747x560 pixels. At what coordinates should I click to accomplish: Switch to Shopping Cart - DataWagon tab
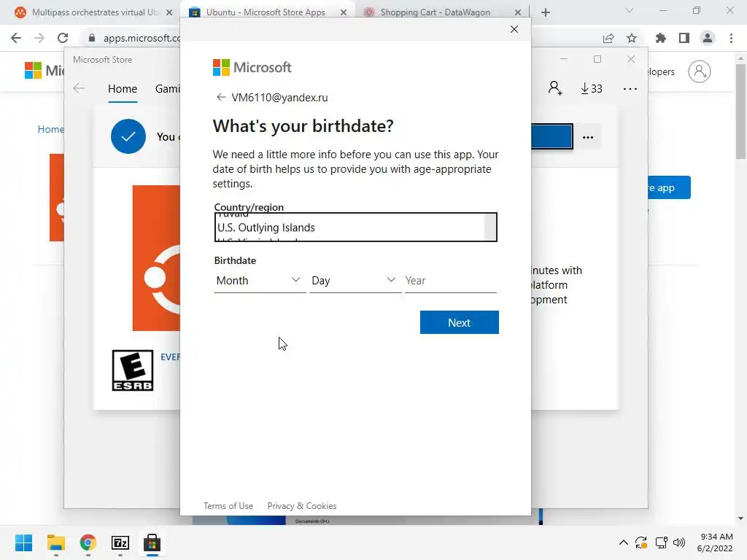click(x=436, y=12)
